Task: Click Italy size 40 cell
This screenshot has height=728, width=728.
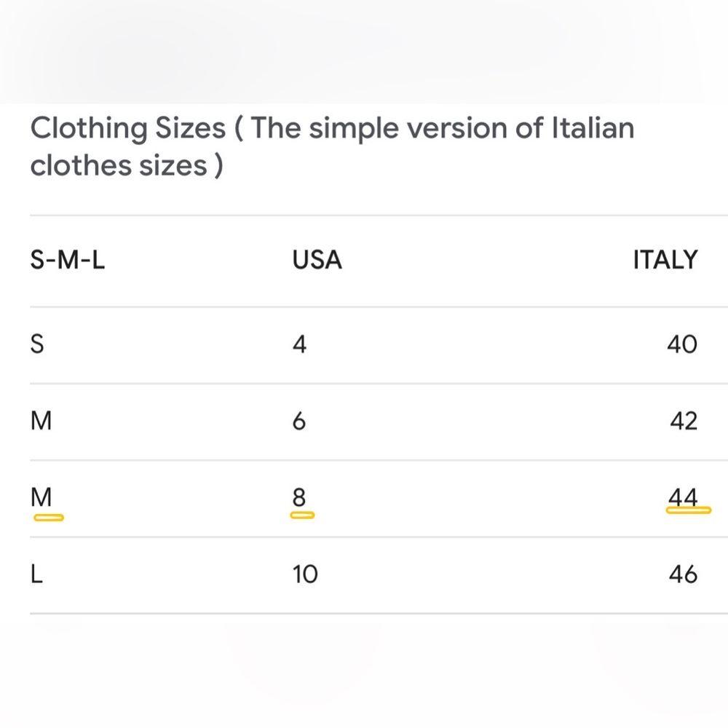Action: [x=681, y=344]
